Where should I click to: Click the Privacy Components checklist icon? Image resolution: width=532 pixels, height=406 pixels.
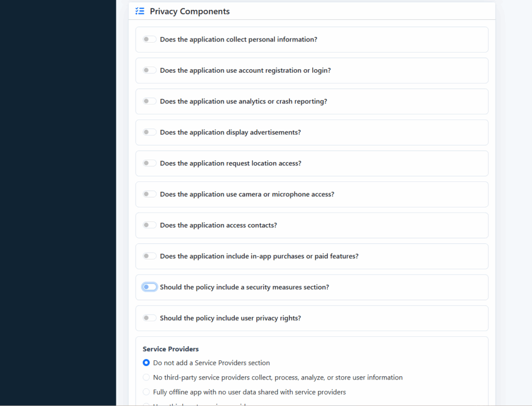140,11
